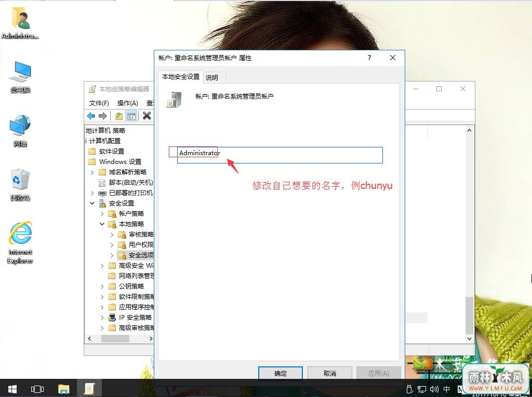This screenshot has width=532, height=397.
Task: Click the 安全选项 folder icon
Action: (x=122, y=255)
